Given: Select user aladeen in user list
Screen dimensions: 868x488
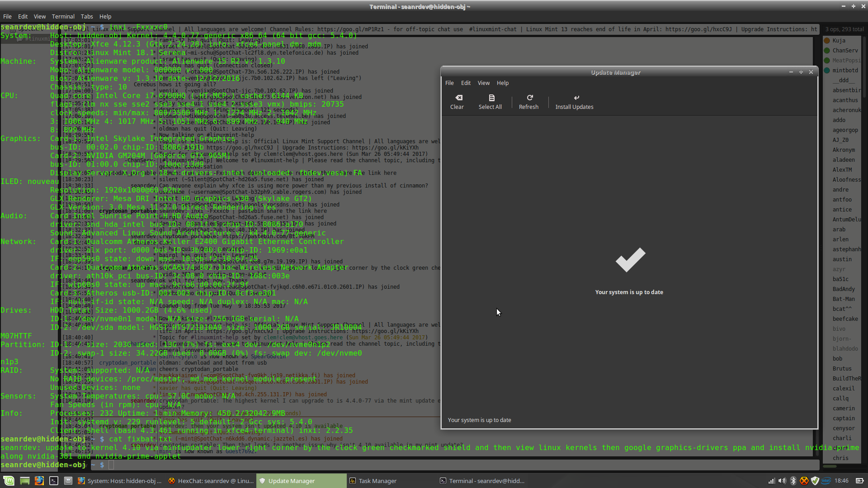Looking at the screenshot, I should 842,160.
